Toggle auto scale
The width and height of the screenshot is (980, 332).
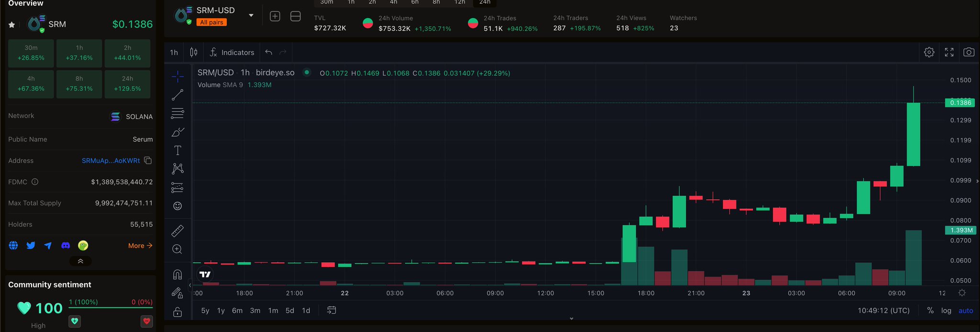pos(966,310)
